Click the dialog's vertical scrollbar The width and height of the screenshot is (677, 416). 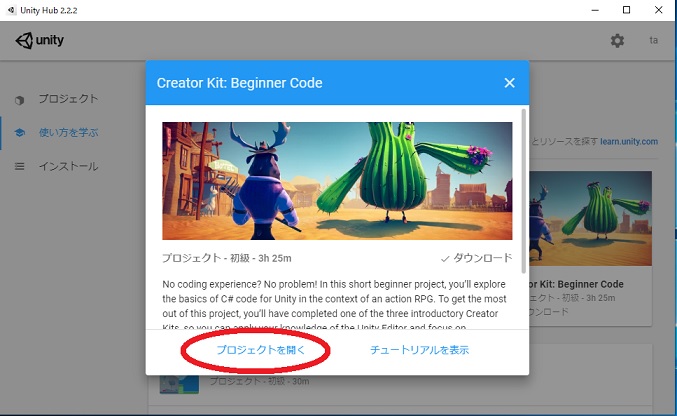pos(524,191)
